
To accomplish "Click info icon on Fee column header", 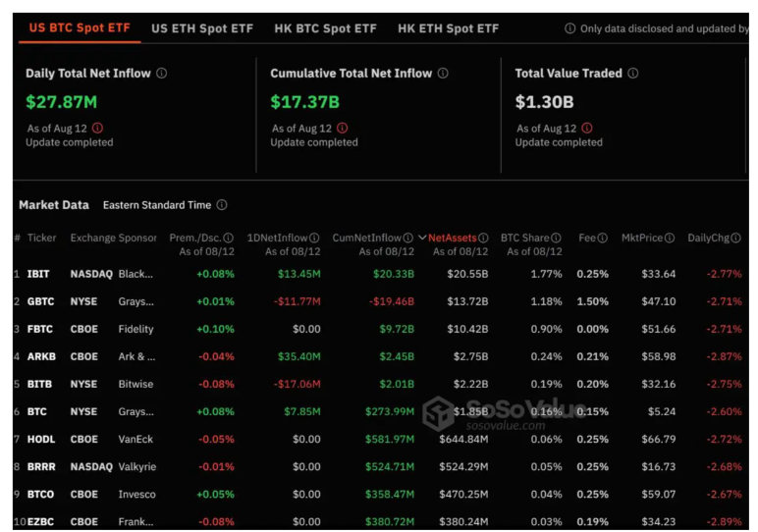I will click(x=602, y=238).
